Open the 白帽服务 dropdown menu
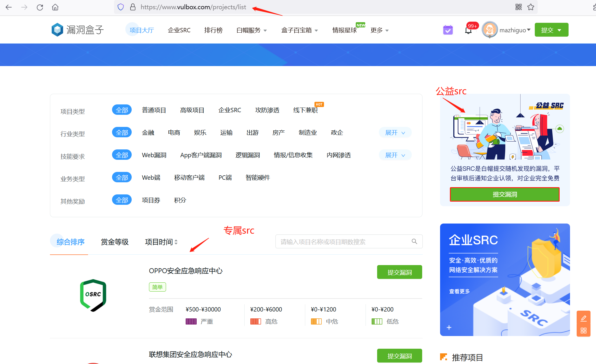596x364 pixels. coord(252,30)
